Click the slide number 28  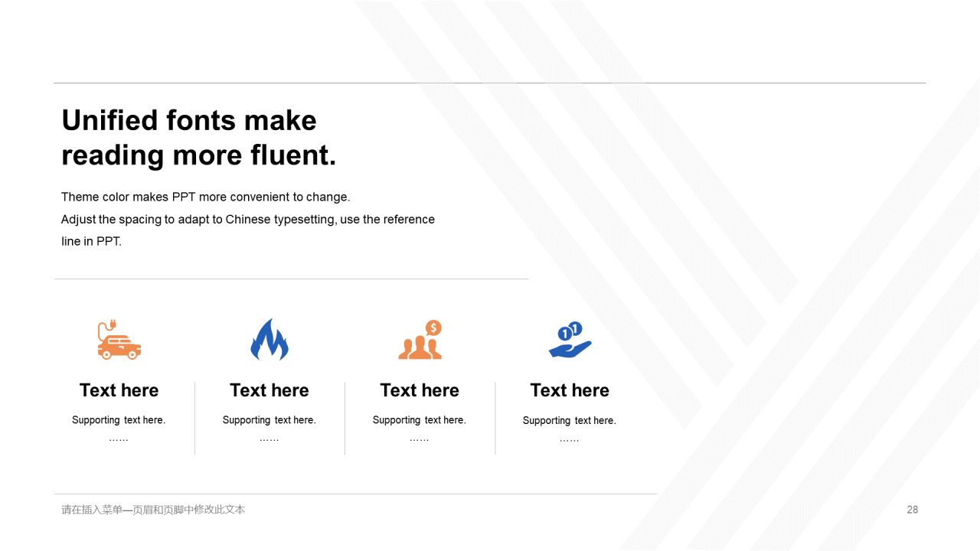pyautogui.click(x=913, y=510)
